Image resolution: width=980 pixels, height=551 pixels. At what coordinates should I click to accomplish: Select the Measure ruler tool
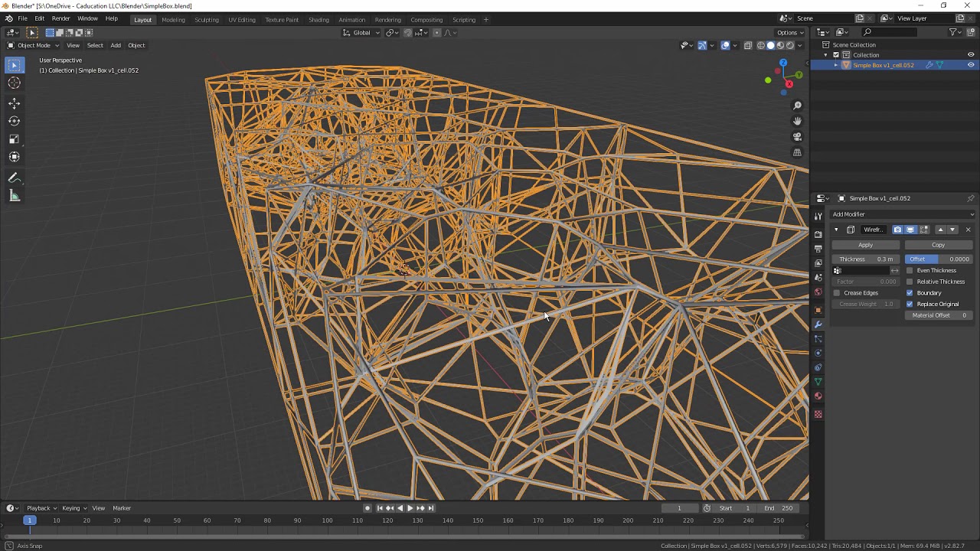click(x=14, y=196)
